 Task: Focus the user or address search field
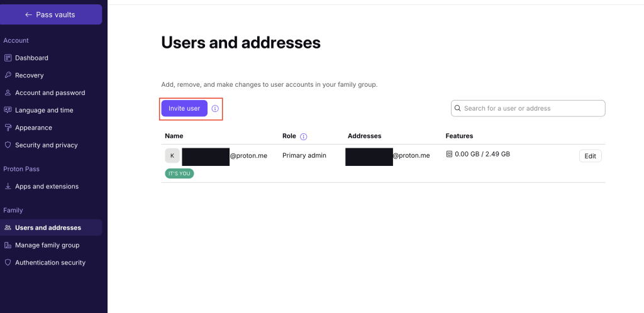pos(532,108)
